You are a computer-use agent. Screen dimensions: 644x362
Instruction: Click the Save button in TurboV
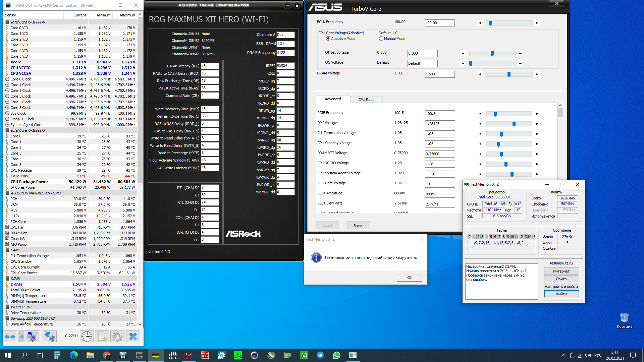point(358,226)
